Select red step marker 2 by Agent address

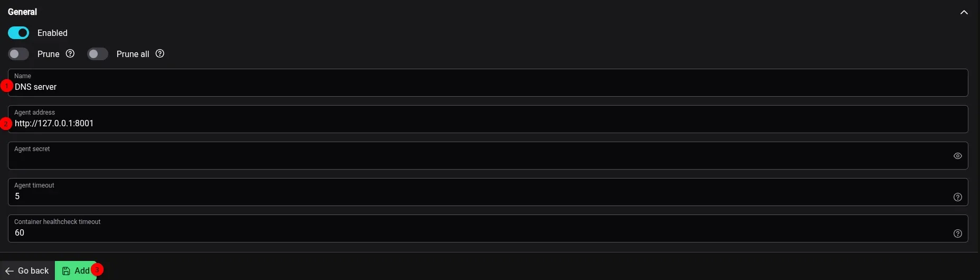click(6, 124)
